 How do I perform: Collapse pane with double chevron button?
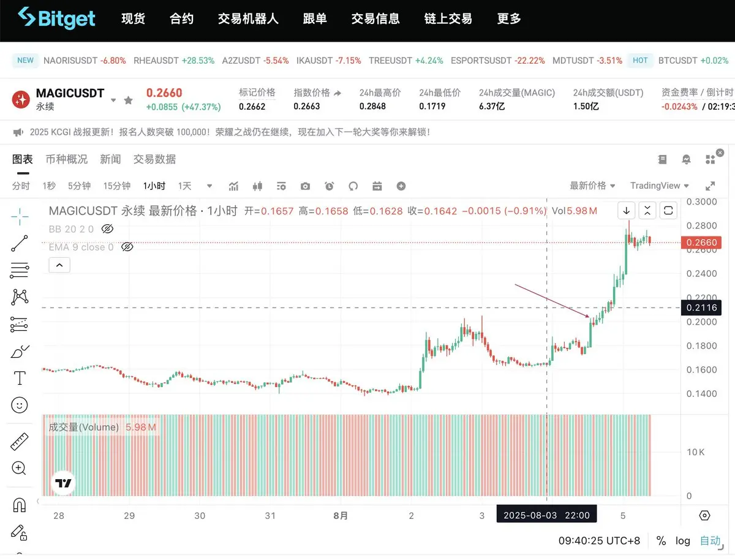pos(647,210)
